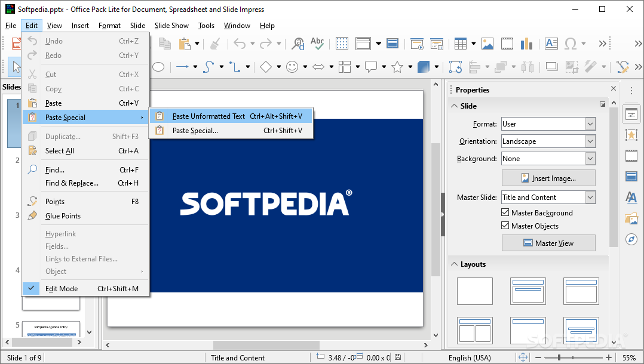Select the Stars and Banners tool
This screenshot has height=364, width=644.
tap(397, 66)
